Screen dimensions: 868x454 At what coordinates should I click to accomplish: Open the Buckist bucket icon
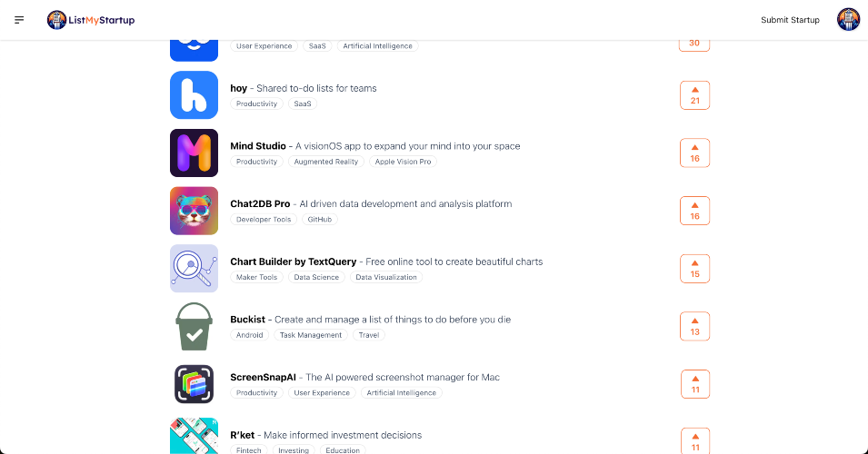tap(194, 326)
